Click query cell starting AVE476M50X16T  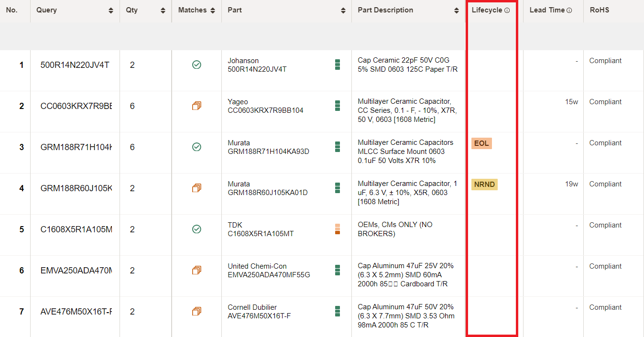76,312
